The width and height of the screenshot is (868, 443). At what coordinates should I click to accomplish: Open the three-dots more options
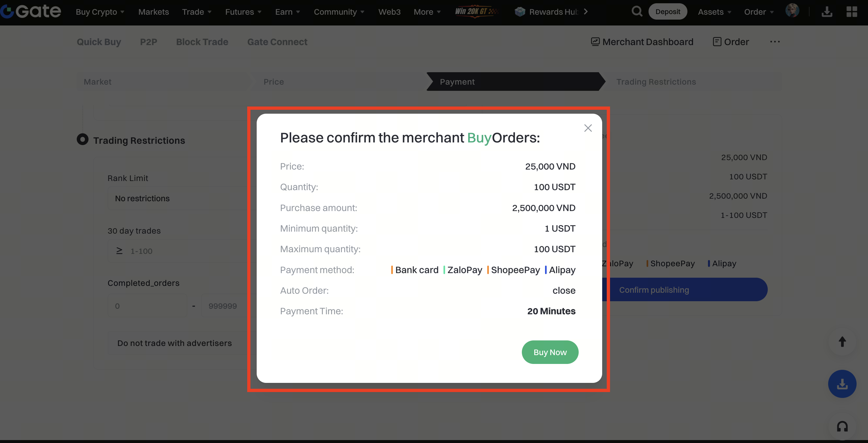pos(775,42)
